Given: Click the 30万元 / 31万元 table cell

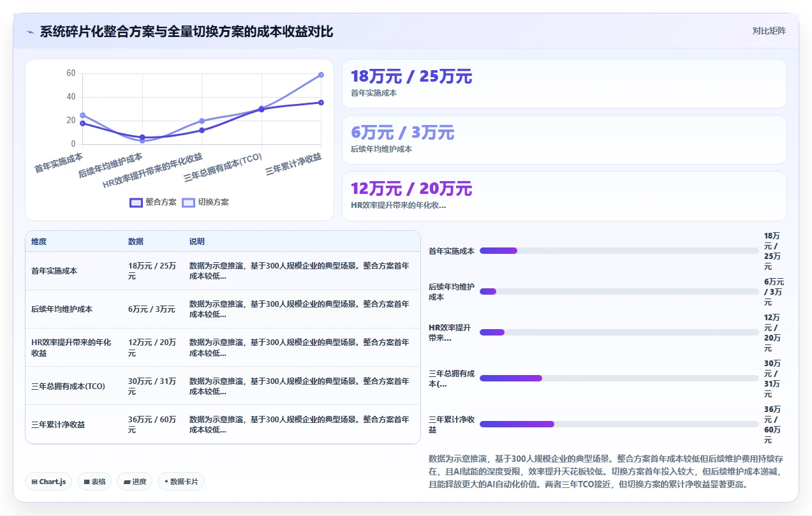Looking at the screenshot, I should click(152, 386).
